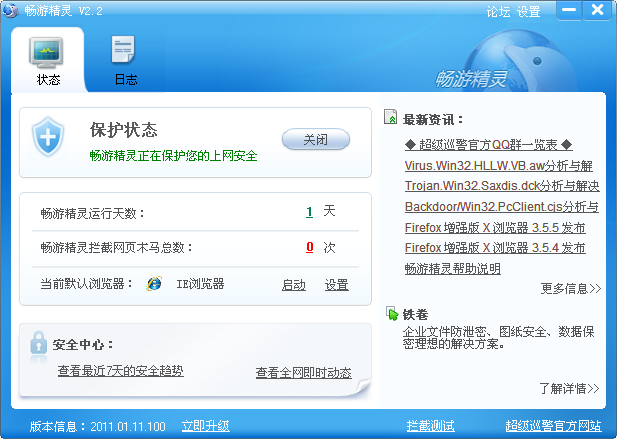The image size is (617, 439).
Task: Open 查看全网即时动态 link
Action: pos(303,373)
